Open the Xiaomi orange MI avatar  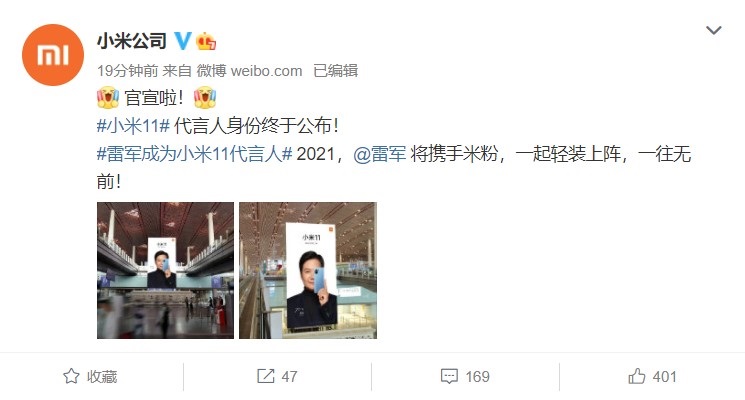click(x=53, y=55)
